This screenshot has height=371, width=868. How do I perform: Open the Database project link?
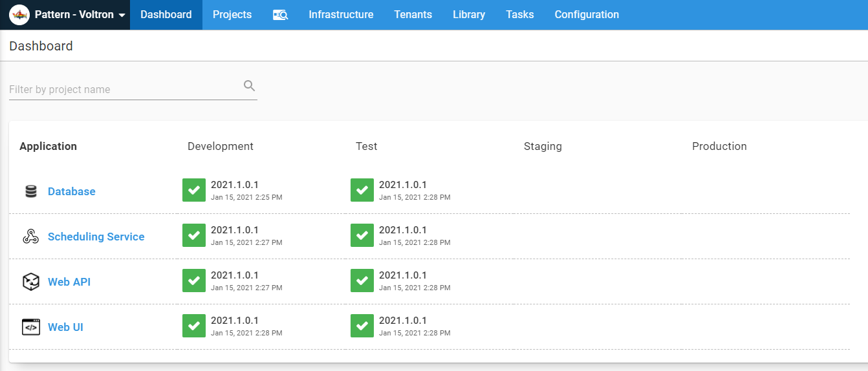tap(72, 191)
